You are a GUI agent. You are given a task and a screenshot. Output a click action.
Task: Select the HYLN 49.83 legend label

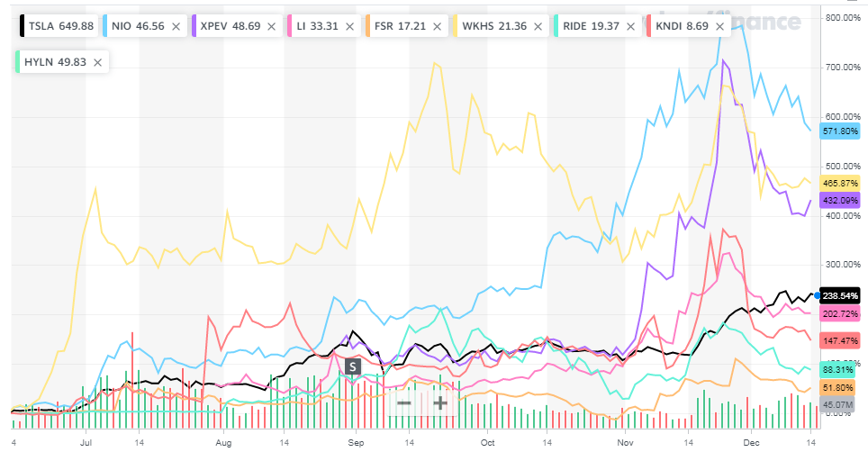click(x=55, y=62)
